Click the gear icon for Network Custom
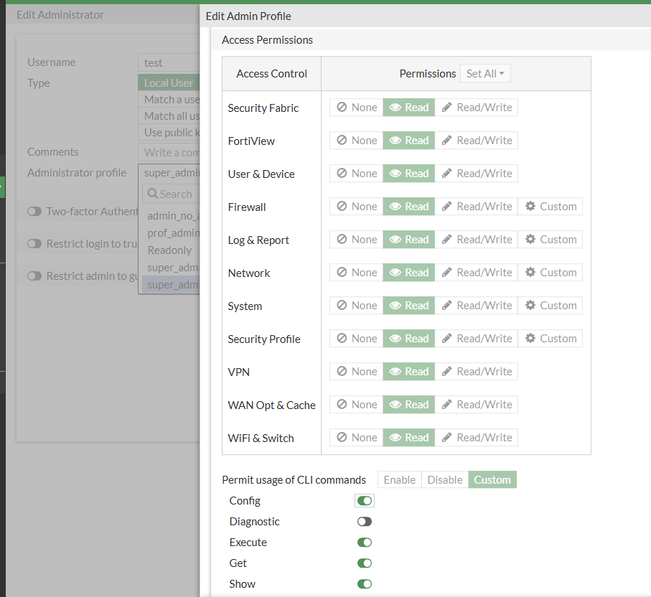This screenshot has width=651, height=597. click(531, 273)
